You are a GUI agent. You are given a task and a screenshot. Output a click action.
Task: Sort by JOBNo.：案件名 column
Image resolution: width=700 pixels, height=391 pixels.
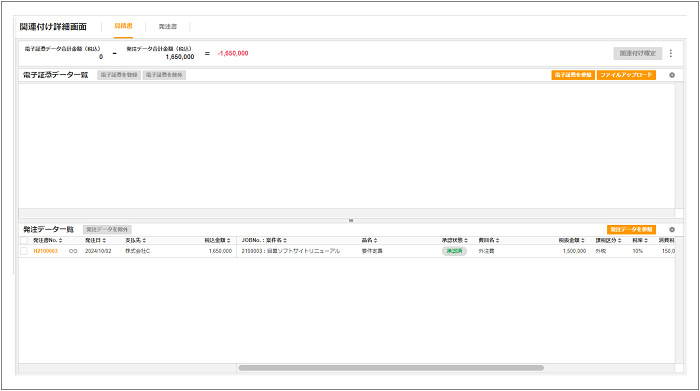coord(264,241)
